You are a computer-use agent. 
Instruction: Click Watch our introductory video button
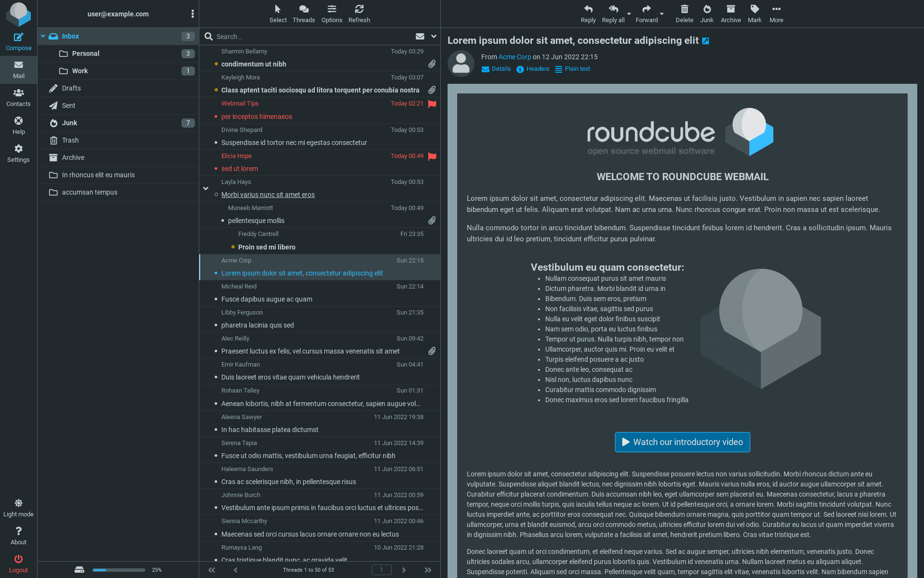click(682, 442)
